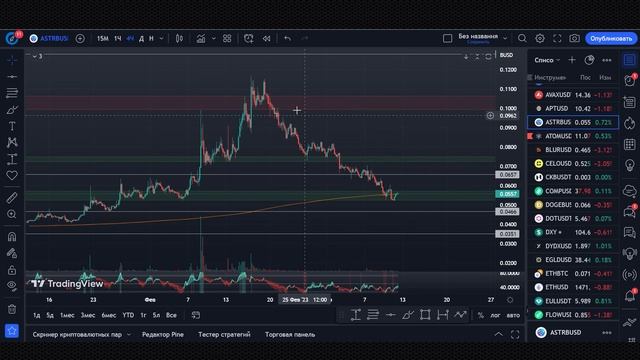Screen dimensions: 640x360
Task: Click the Опубликовать button
Action: tap(611, 38)
